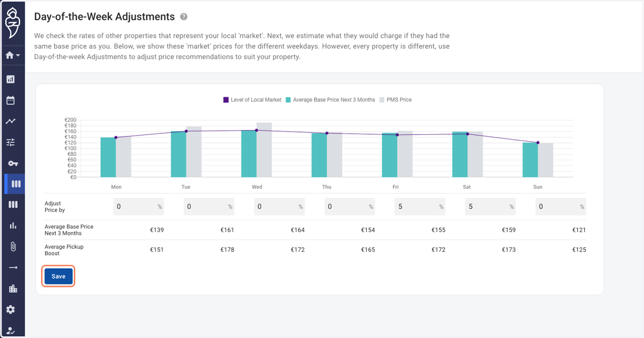Click the €121 Sun average base price
Viewport: 644px width, 338px height.
pos(579,230)
